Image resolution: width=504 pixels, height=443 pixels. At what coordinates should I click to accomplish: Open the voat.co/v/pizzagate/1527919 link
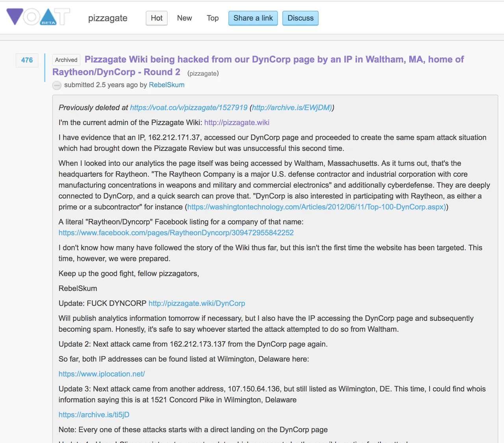pyautogui.click(x=189, y=108)
